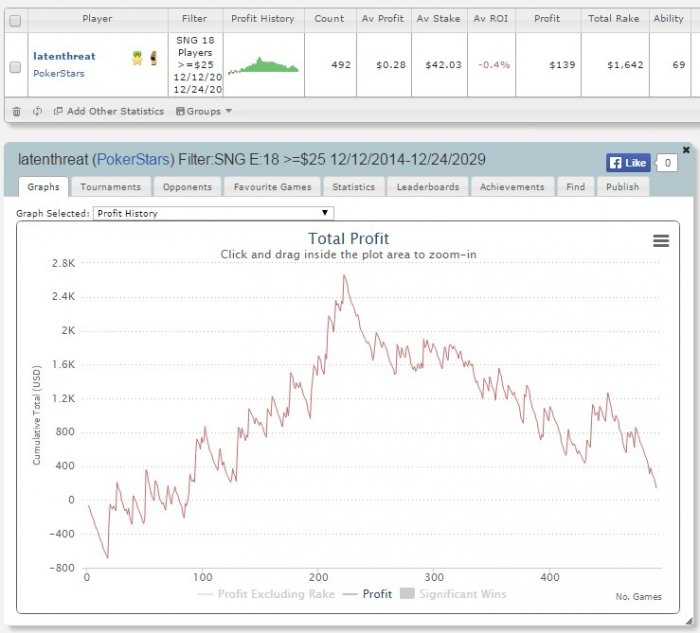Click the refresh statistics icon
700x633 pixels.
point(38,111)
